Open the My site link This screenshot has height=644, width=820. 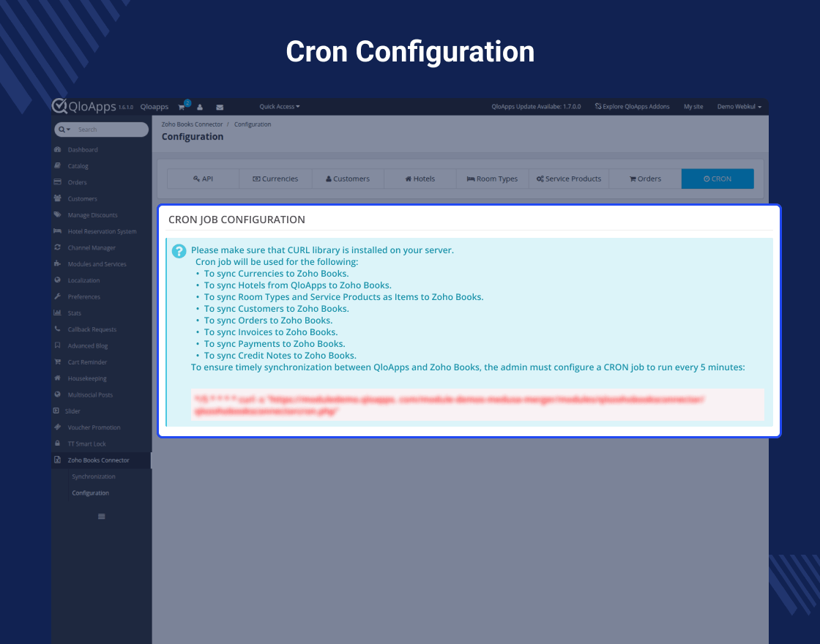click(693, 107)
